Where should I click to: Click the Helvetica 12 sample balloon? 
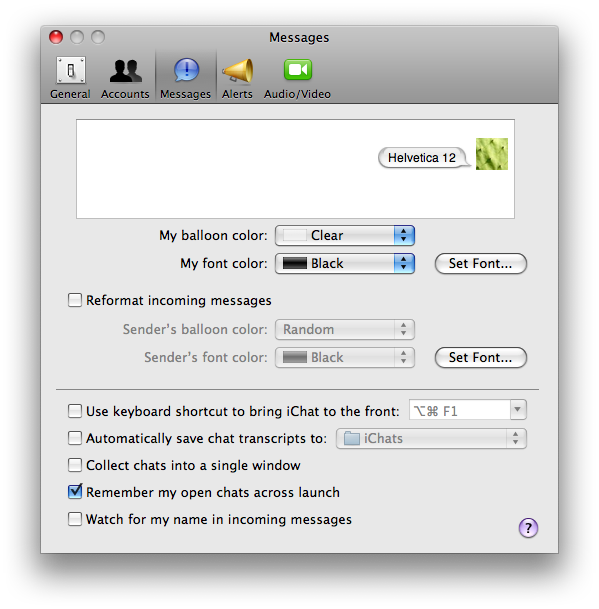pyautogui.click(x=423, y=158)
